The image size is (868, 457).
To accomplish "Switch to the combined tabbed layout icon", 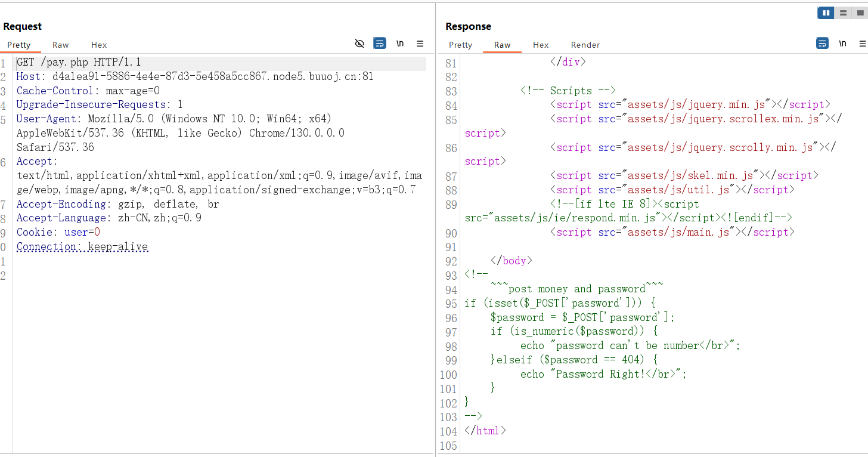I will tap(859, 13).
